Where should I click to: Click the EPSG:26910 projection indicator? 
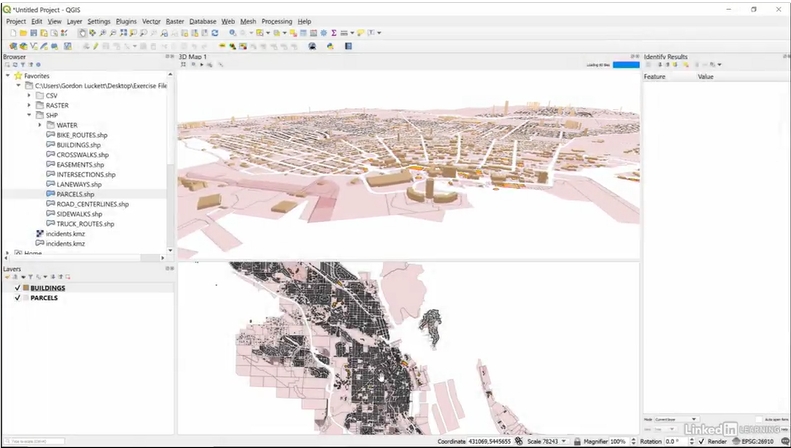pos(755,441)
